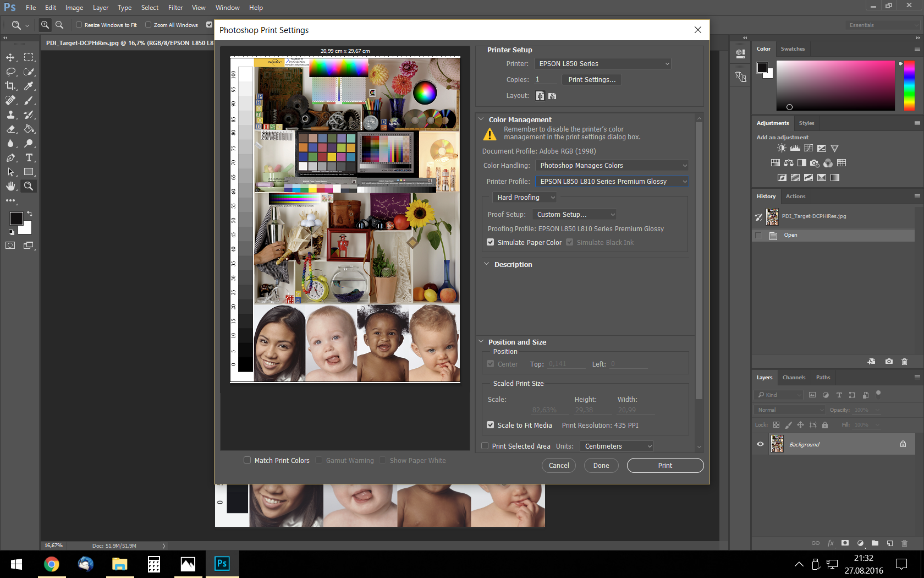This screenshot has width=924, height=578.
Task: Switch to the Channels tab
Action: (794, 378)
